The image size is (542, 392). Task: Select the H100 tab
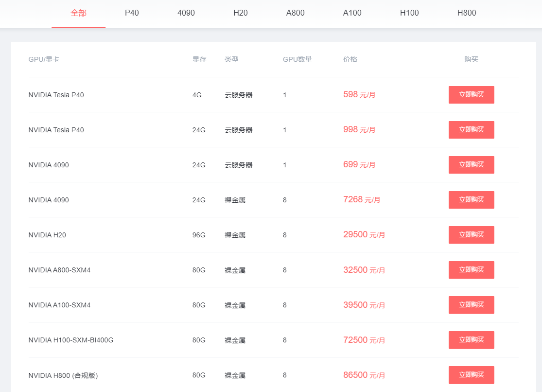pyautogui.click(x=409, y=13)
